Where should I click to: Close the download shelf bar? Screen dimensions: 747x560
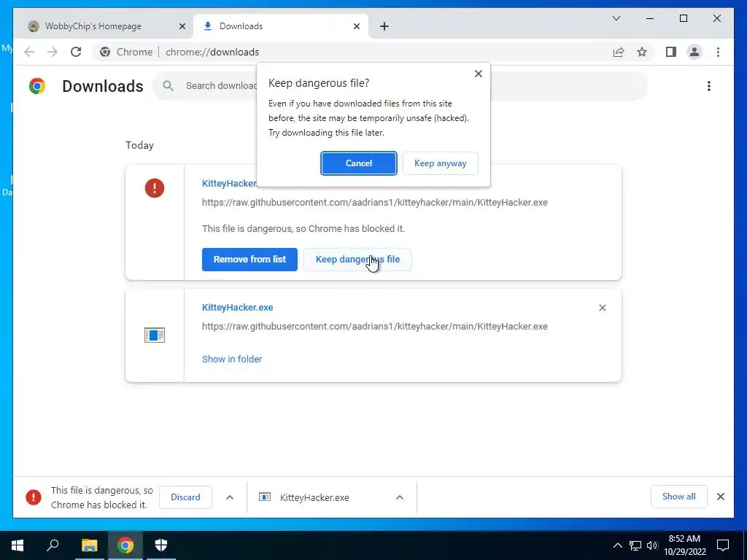[x=721, y=497]
